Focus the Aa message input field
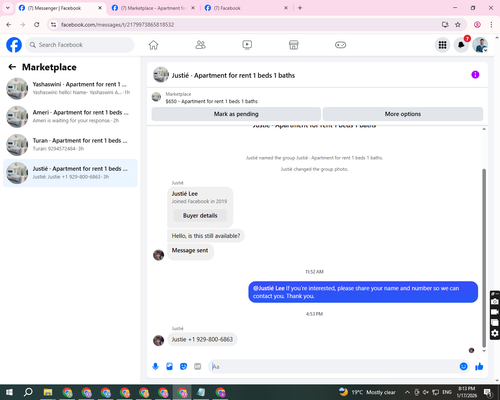This screenshot has width=500, height=400. click(333, 367)
